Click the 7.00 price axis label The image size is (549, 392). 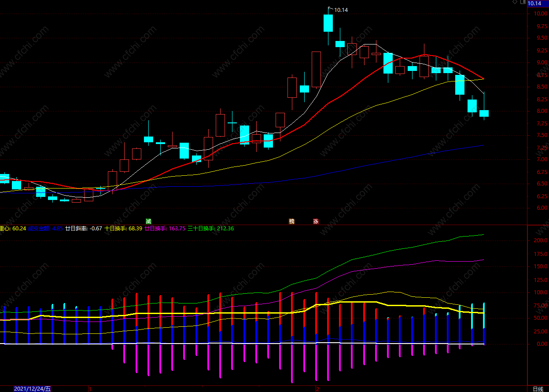point(542,159)
